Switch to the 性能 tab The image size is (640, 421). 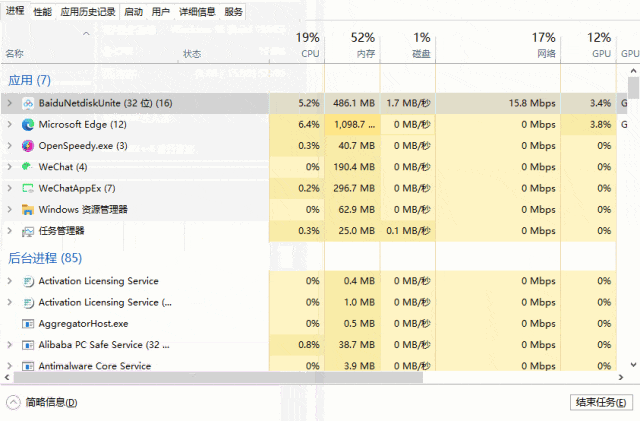click(x=42, y=12)
